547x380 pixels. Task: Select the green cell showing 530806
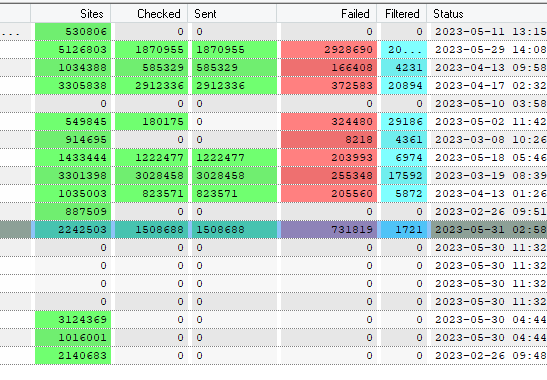(73, 32)
